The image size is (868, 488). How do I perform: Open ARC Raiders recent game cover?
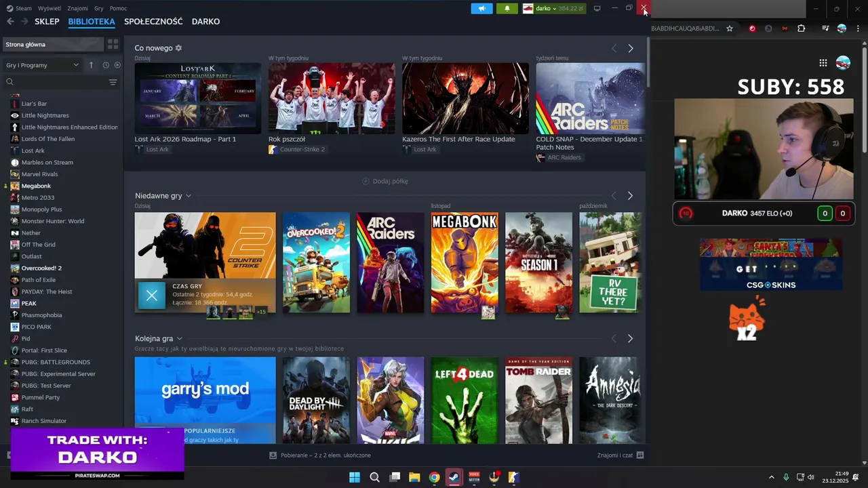(x=391, y=263)
